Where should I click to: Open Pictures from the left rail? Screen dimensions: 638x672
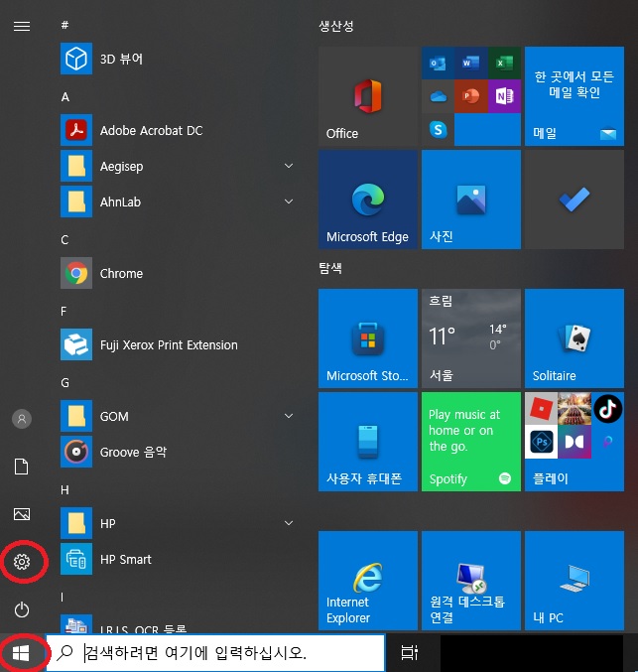(x=22, y=514)
